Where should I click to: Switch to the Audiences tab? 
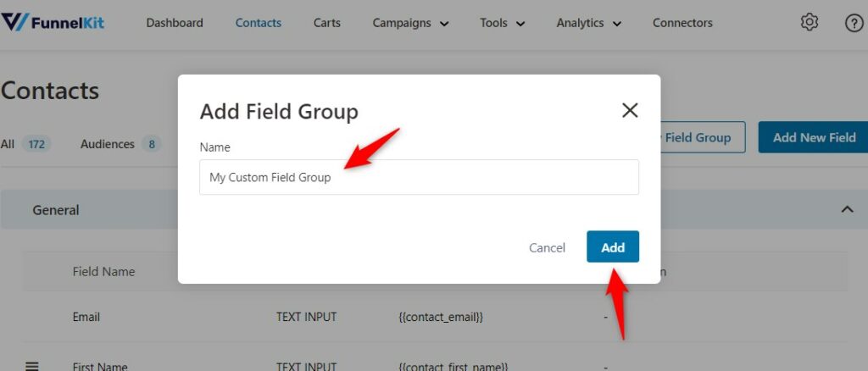click(x=120, y=144)
